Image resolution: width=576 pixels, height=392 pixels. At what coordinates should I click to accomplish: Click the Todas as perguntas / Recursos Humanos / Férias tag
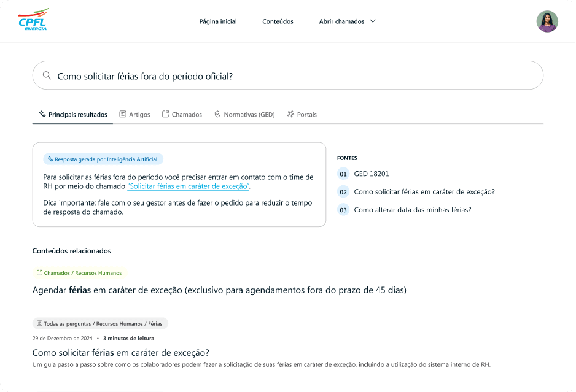[100, 323]
